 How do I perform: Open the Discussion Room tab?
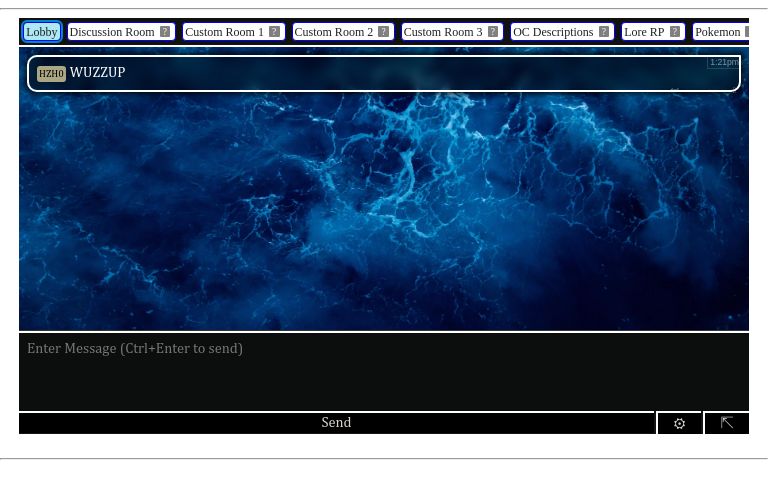pyautogui.click(x=111, y=32)
